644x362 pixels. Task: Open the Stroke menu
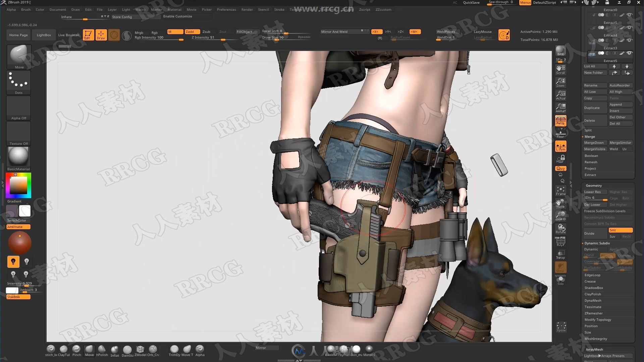pyautogui.click(x=279, y=9)
